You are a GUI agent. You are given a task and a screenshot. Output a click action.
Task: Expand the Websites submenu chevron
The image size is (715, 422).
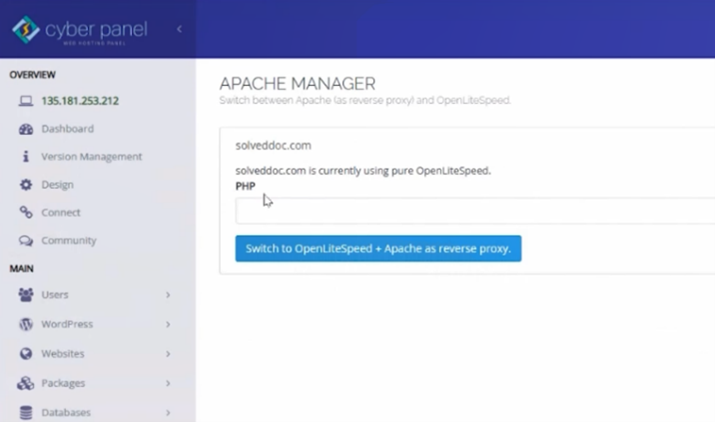(x=168, y=354)
